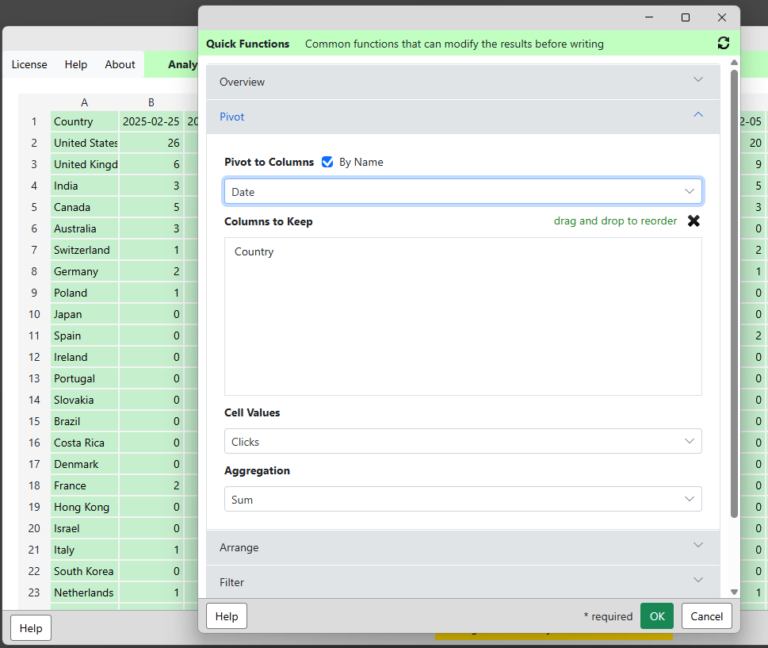Select the Brazil cell

click(84, 421)
